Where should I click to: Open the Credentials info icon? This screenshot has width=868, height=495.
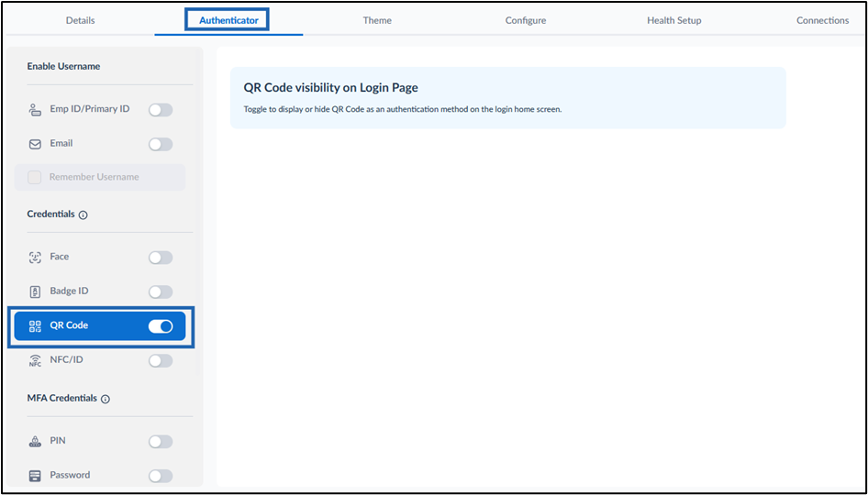[83, 215]
